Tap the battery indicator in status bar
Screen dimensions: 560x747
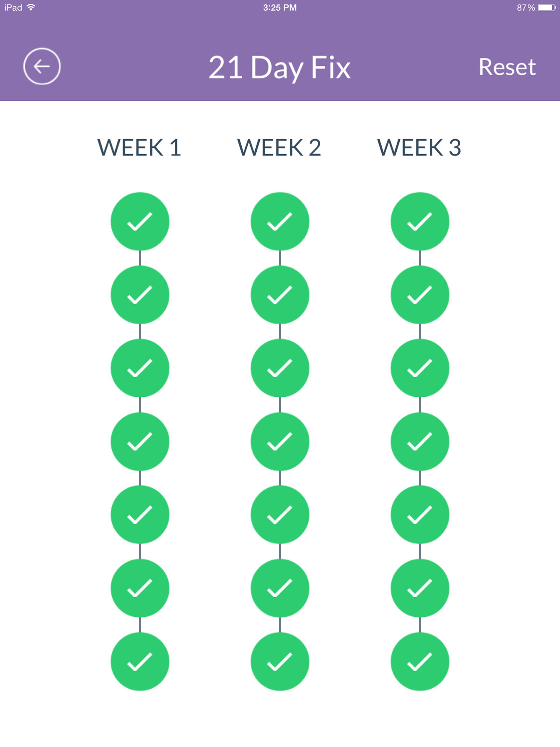click(x=546, y=7)
